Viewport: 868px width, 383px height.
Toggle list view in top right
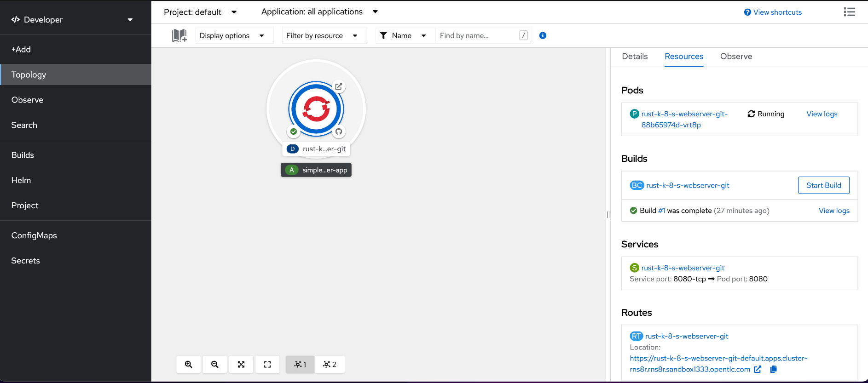click(x=849, y=12)
